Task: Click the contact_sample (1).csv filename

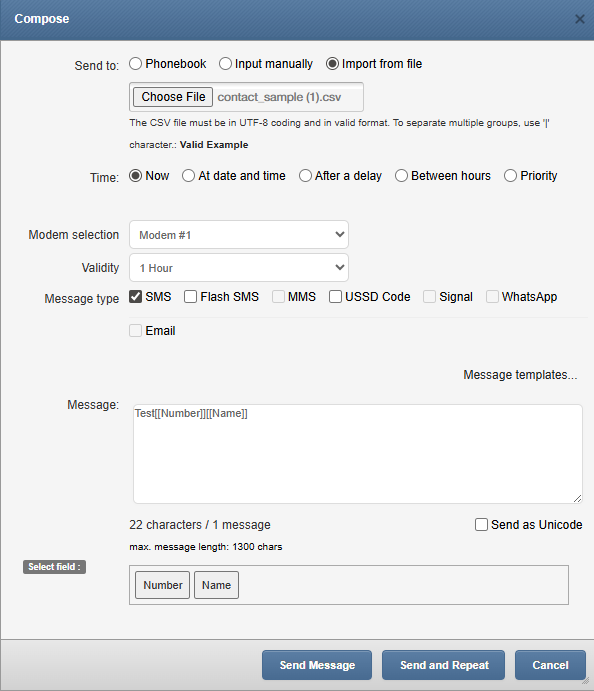Action: point(279,97)
